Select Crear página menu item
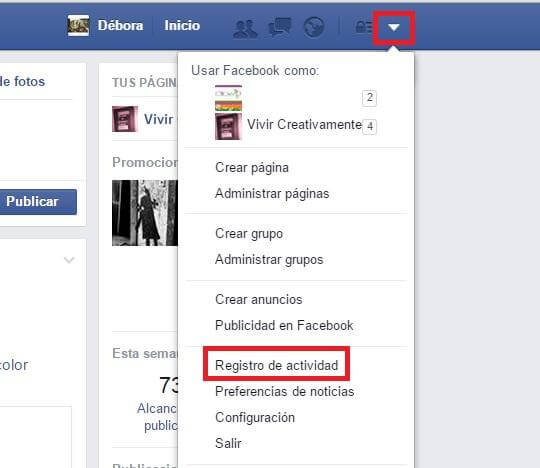The height and width of the screenshot is (468, 540). click(x=252, y=168)
